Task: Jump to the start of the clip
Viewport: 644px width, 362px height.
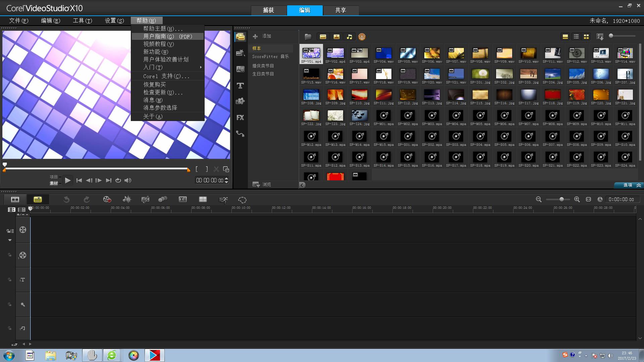Action: [x=79, y=180]
